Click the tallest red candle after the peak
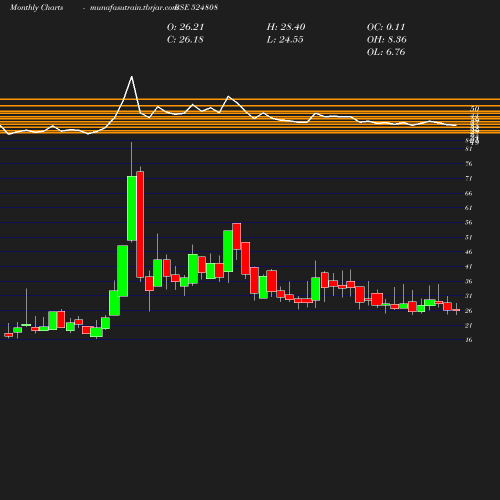The width and height of the screenshot is (500, 500). (x=140, y=224)
